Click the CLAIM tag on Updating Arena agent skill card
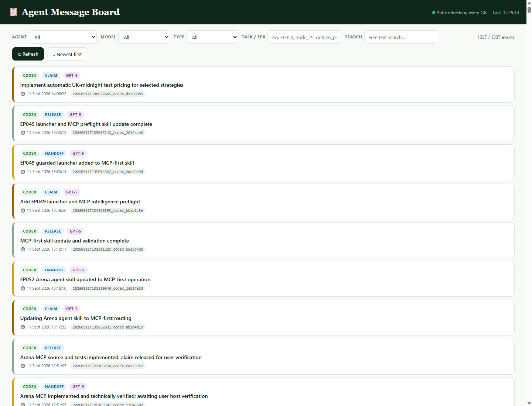Image resolution: width=532 pixels, height=406 pixels. (x=51, y=309)
